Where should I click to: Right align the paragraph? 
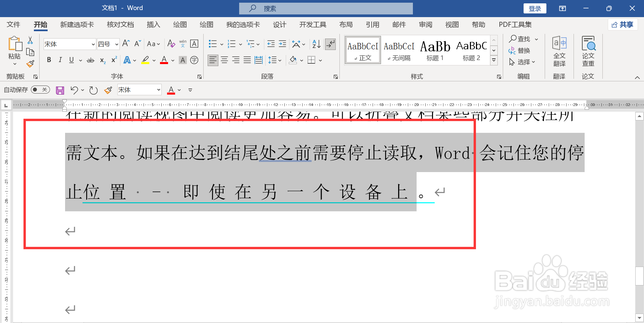[236, 60]
